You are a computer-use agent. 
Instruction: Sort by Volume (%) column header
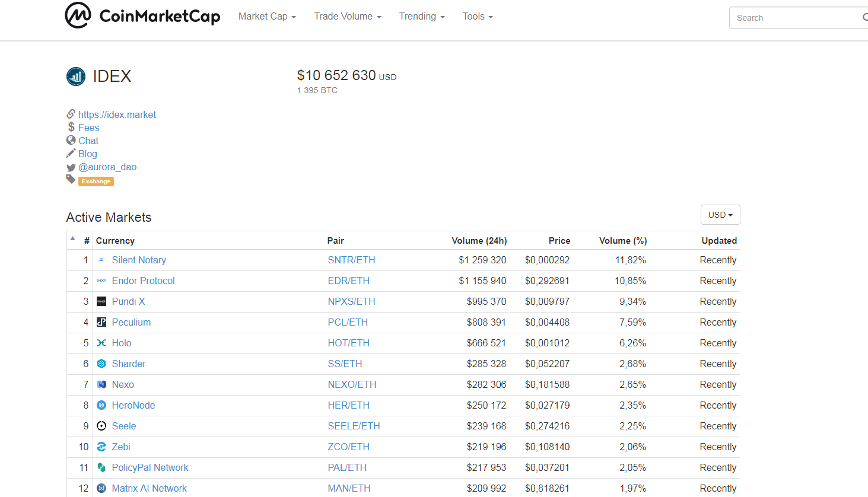(x=623, y=241)
